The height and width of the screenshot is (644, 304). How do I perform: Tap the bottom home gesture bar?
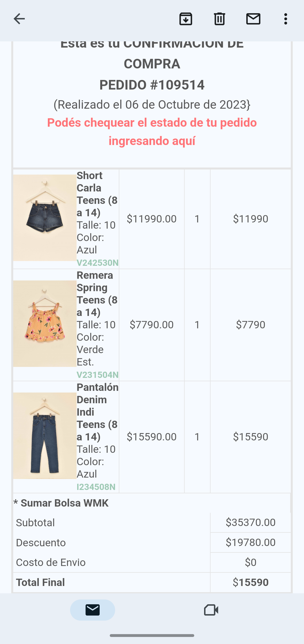(152, 636)
